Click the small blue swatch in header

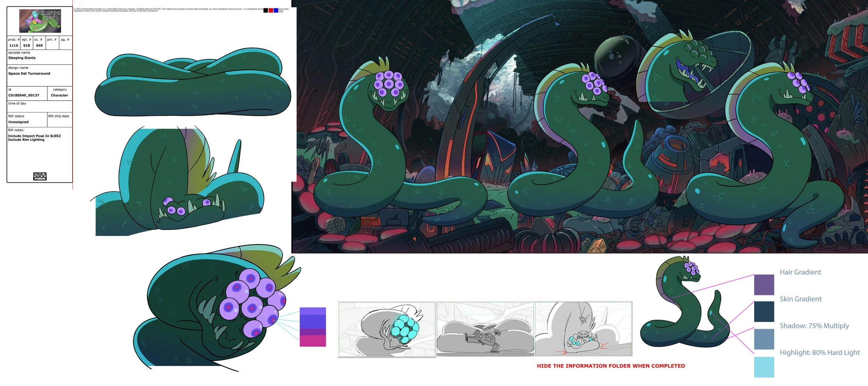tap(276, 10)
